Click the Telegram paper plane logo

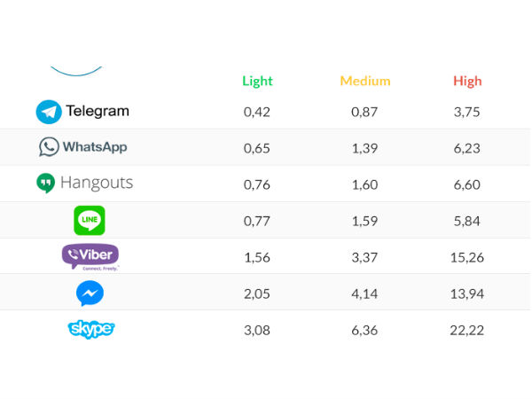(x=49, y=112)
